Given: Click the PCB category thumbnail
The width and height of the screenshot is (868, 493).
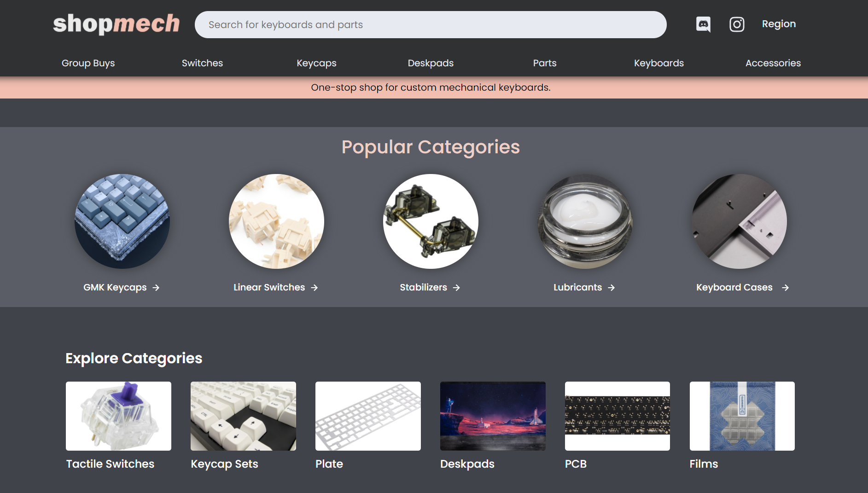Looking at the screenshot, I should pyautogui.click(x=618, y=416).
